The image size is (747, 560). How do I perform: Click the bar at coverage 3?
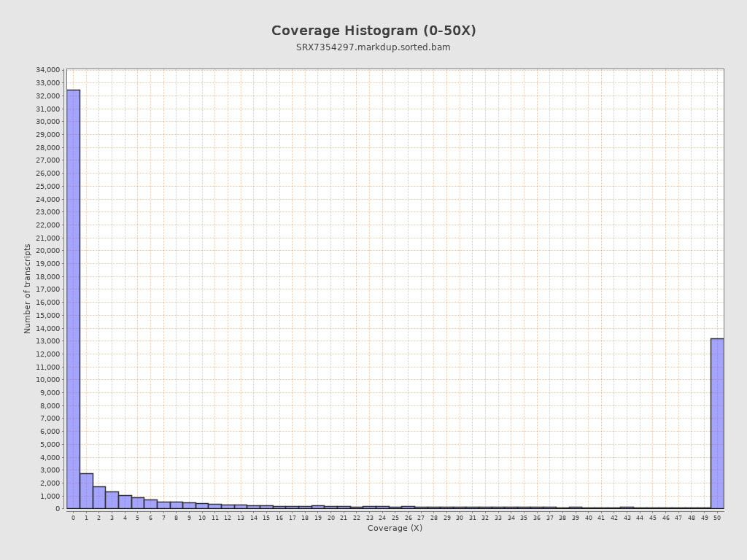[112, 500]
